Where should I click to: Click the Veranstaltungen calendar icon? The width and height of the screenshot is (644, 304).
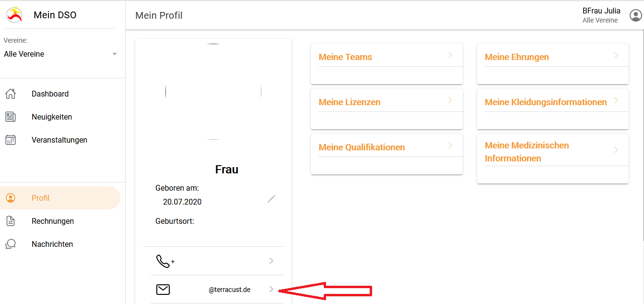tap(11, 140)
